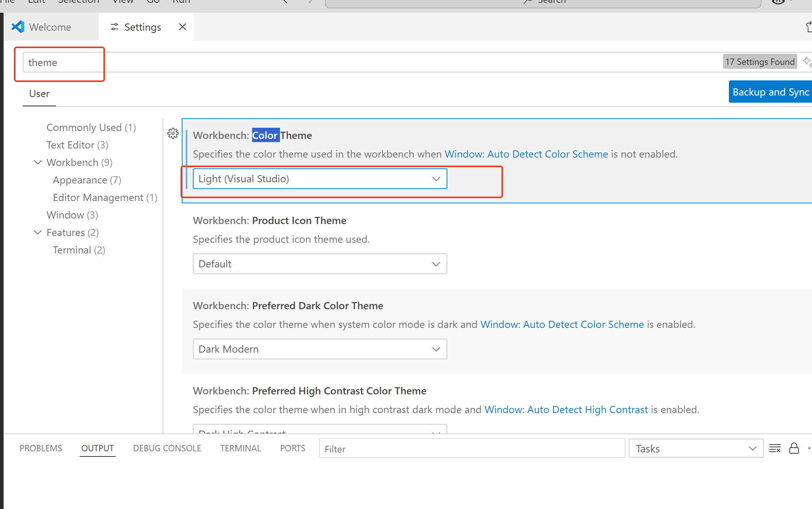Open the TERMINAL panel tab
The image size is (812, 509).
pos(241,449)
